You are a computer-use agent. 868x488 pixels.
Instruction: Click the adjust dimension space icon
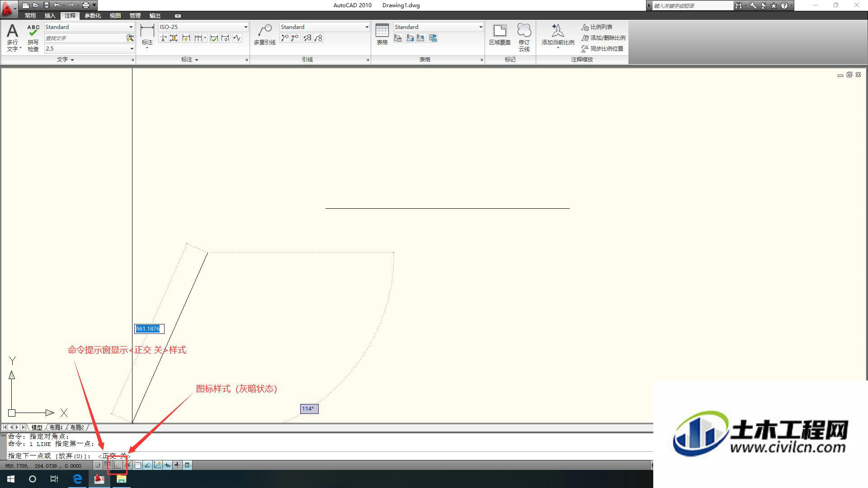pyautogui.click(x=174, y=38)
